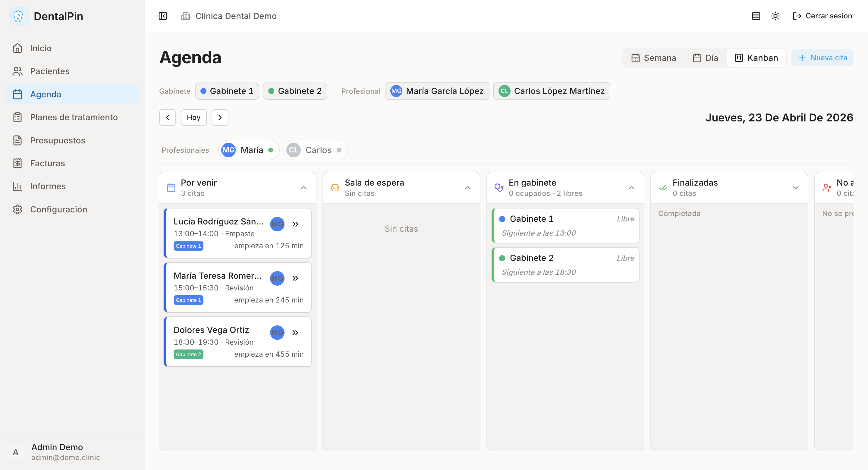Toggle the Carlos López Martínez professional filter
Viewport: 868px width, 470px height.
pos(551,91)
